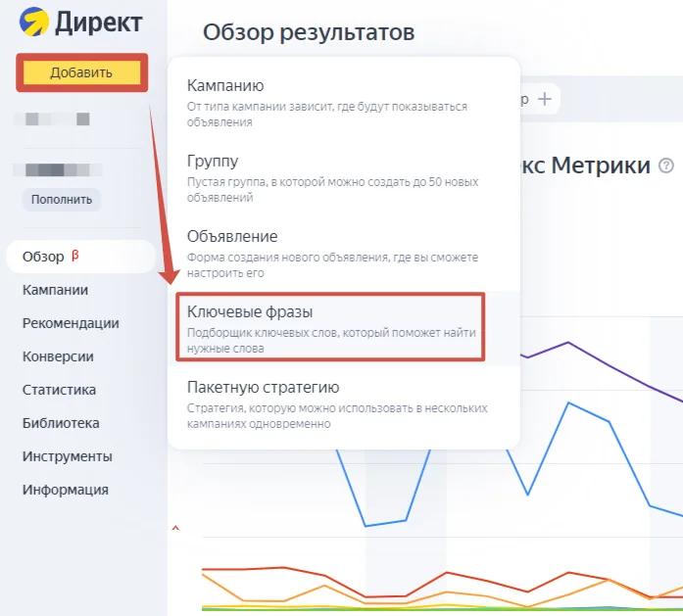The image size is (683, 616).
Task: Click the plus icon to add filter
Action: point(545,99)
